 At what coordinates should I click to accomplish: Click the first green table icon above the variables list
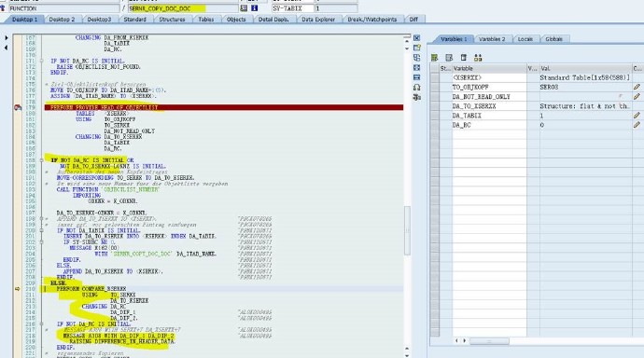click(435, 58)
